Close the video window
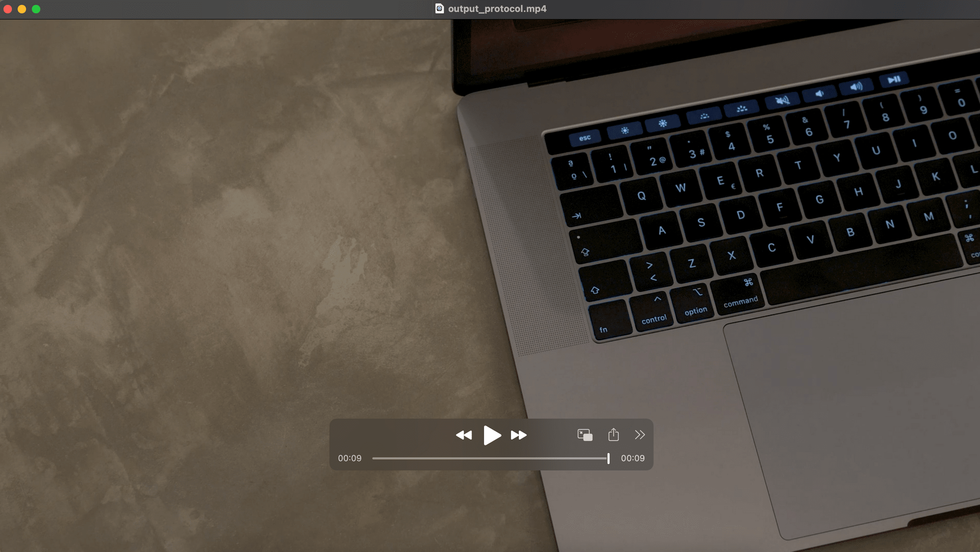This screenshot has width=980, height=552. (8, 9)
